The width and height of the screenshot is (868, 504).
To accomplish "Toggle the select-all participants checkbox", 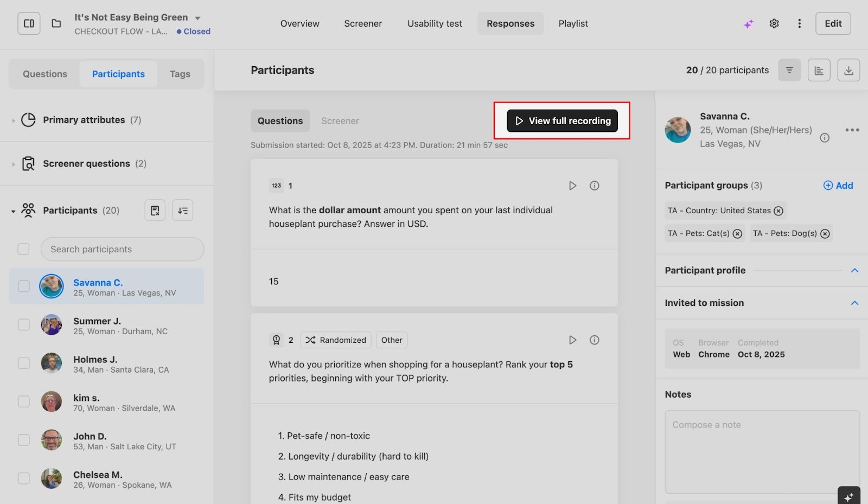I will pyautogui.click(x=23, y=249).
